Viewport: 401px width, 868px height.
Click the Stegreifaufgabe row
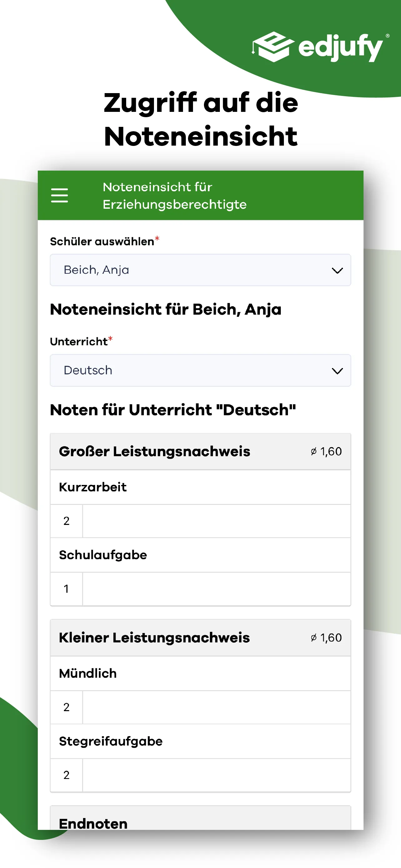(x=201, y=741)
